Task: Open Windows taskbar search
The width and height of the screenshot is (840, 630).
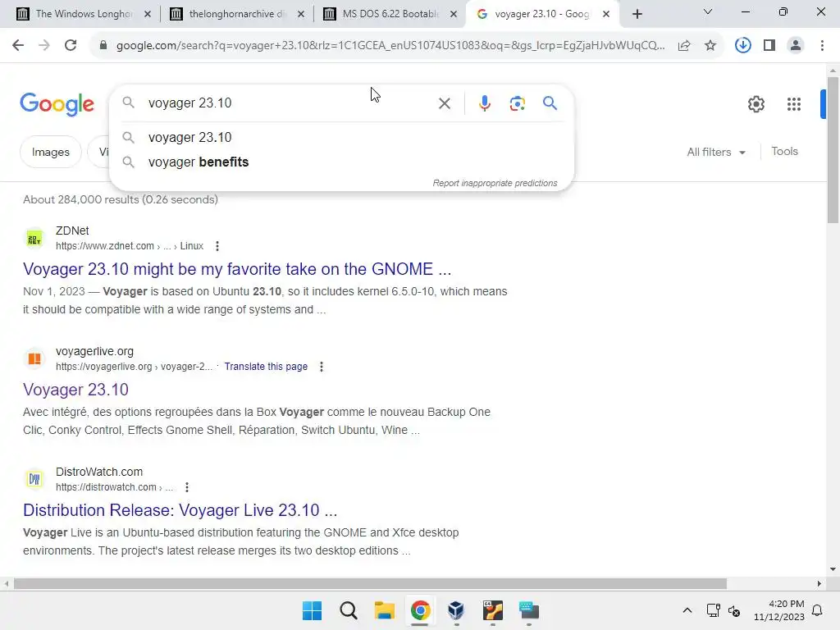Action: 348,610
